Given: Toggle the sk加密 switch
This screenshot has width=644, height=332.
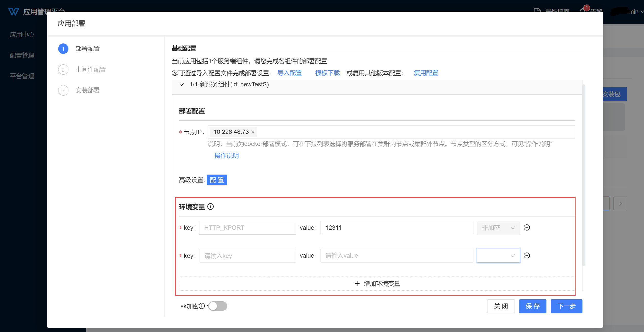Looking at the screenshot, I should click(218, 306).
